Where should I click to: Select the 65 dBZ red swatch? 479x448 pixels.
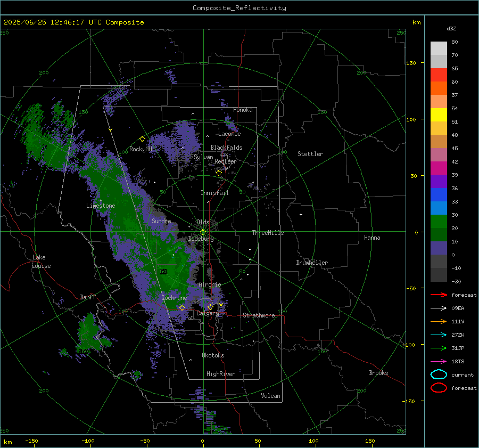[439, 75]
